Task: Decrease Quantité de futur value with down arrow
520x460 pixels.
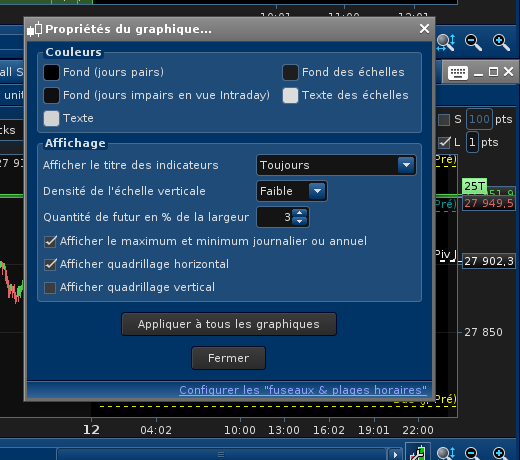Action: pyautogui.click(x=300, y=221)
